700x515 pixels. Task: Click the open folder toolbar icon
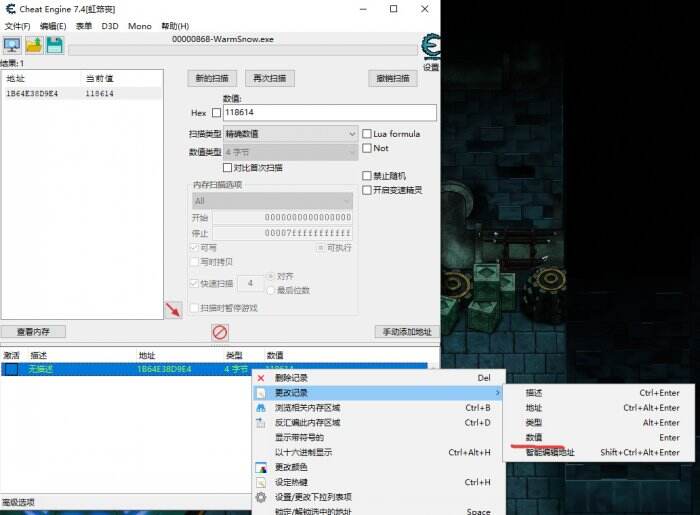(33, 45)
